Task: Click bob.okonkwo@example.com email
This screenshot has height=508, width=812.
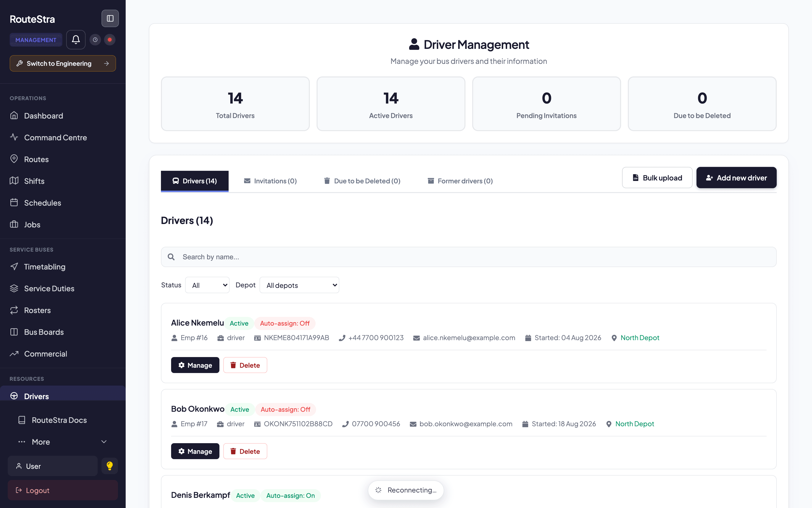Action: (x=466, y=424)
